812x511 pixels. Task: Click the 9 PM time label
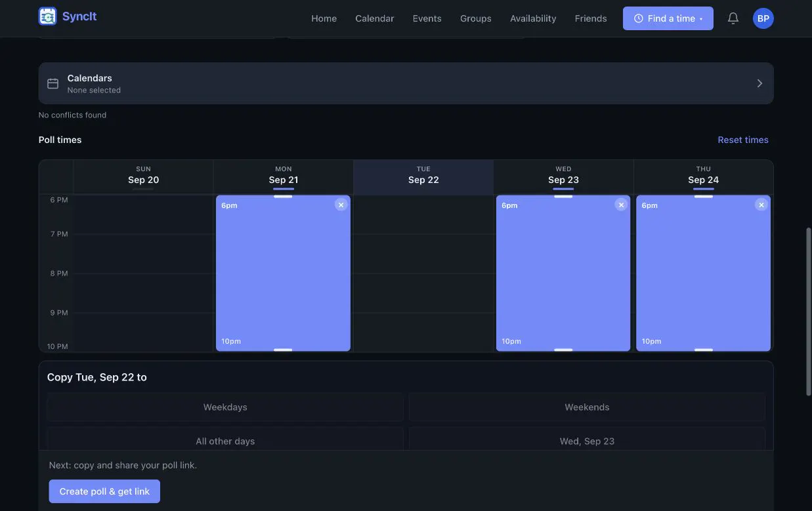(x=59, y=313)
